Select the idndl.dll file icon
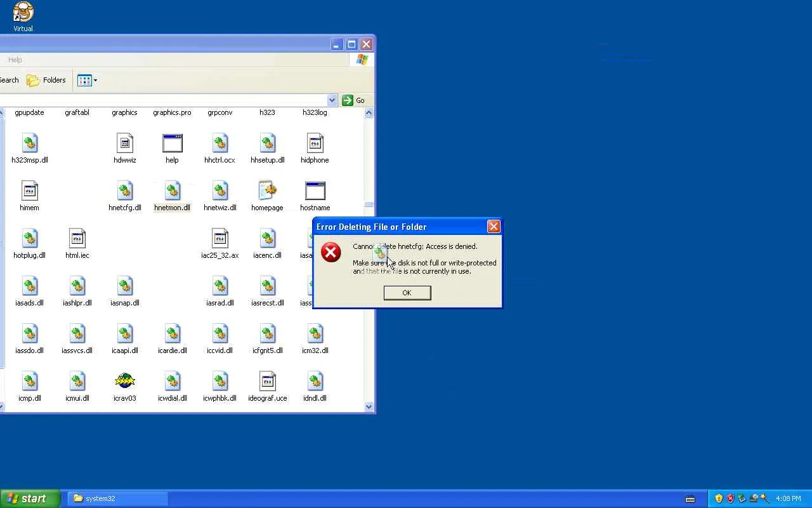The height and width of the screenshot is (508, 812). [315, 381]
